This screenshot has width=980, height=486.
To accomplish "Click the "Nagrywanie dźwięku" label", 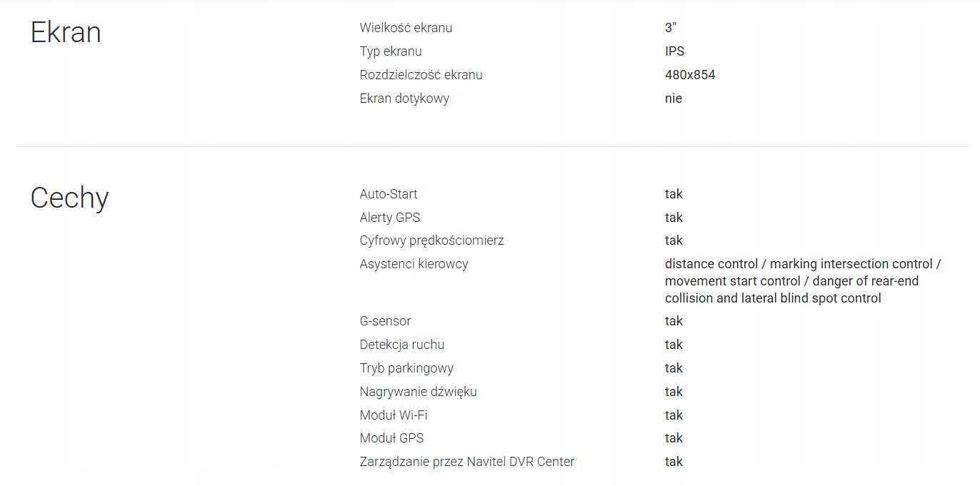I will click(x=418, y=392).
